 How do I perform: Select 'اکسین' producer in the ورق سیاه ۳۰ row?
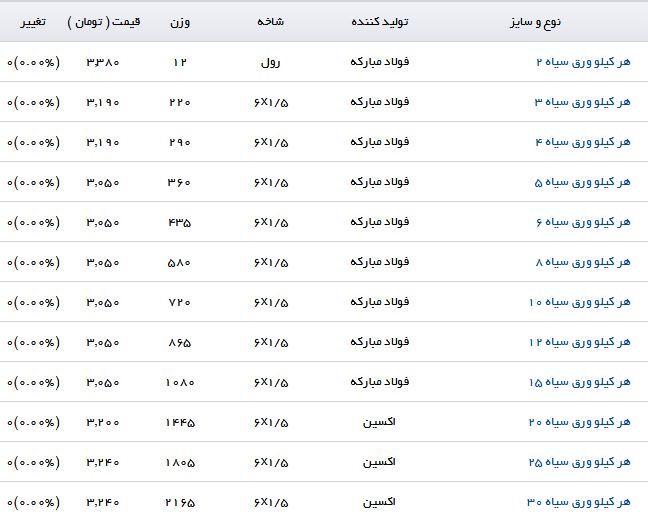tap(379, 502)
